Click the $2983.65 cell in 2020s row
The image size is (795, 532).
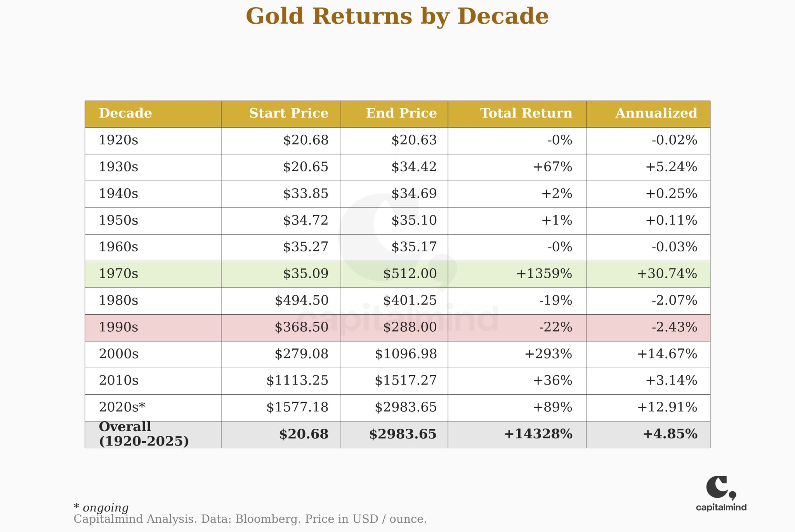coord(406,407)
